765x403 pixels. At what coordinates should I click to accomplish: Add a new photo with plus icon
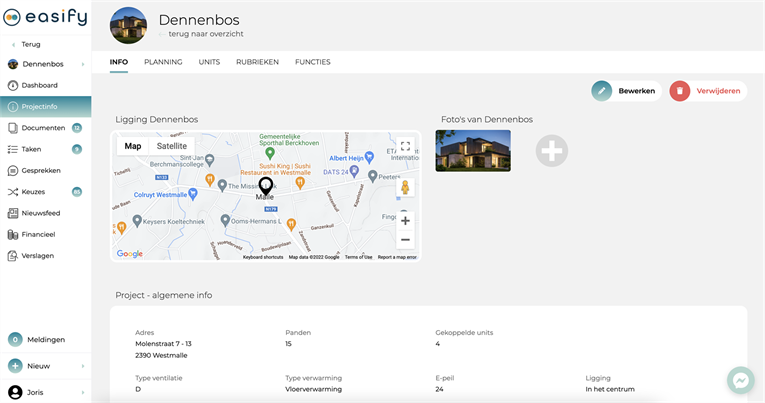[551, 151]
